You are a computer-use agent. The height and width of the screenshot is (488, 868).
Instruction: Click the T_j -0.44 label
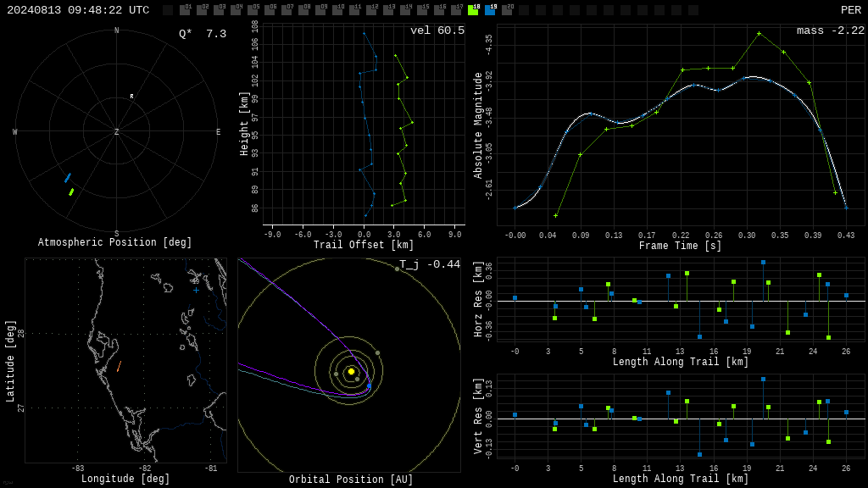click(430, 264)
